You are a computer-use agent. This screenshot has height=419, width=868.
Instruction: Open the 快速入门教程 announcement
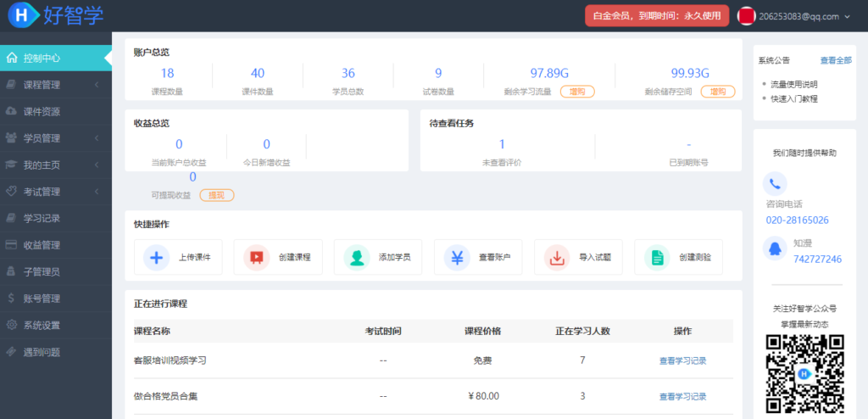[x=793, y=98]
